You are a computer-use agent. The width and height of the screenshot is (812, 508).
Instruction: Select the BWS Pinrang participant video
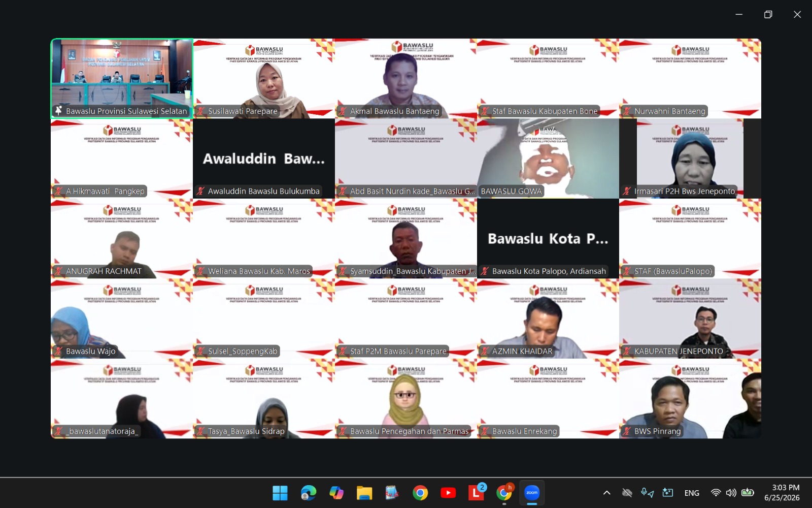coord(690,399)
